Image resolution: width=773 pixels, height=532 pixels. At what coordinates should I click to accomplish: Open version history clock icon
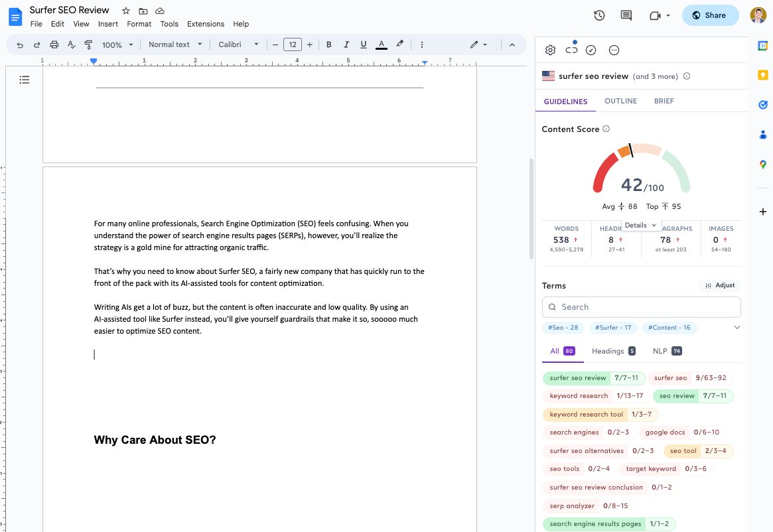coord(599,15)
